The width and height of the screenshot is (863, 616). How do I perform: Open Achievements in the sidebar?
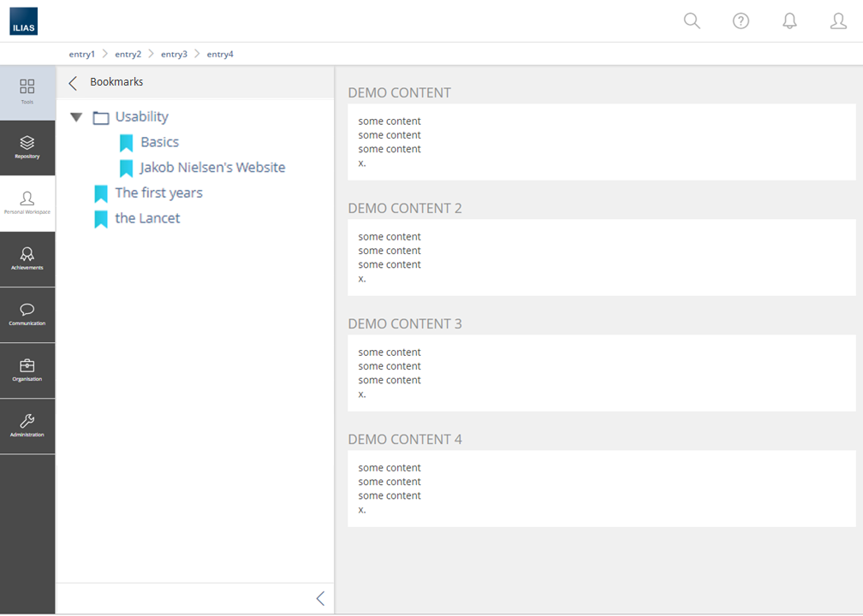[27, 258]
